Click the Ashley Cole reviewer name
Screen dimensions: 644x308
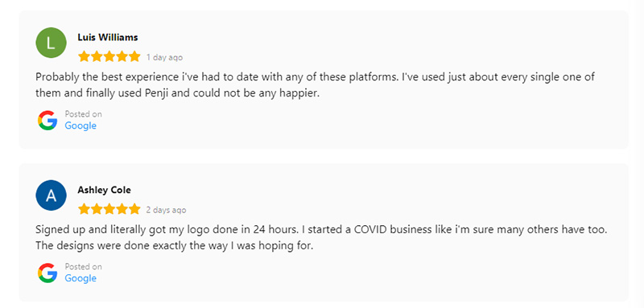coord(105,190)
